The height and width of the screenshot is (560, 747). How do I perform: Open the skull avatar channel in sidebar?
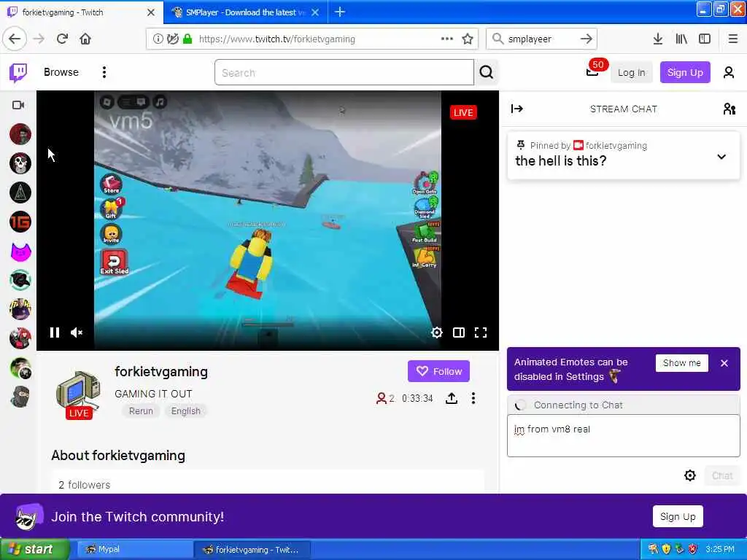(20, 163)
